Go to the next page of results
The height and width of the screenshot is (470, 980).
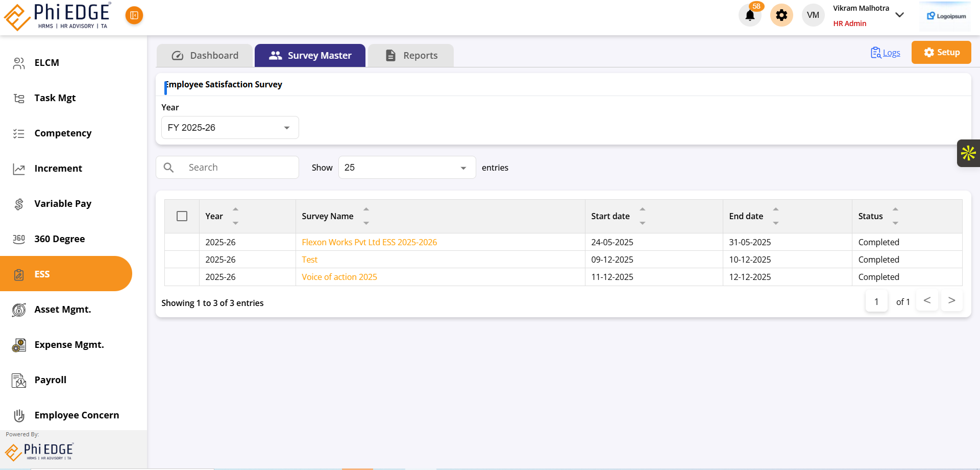tap(951, 301)
